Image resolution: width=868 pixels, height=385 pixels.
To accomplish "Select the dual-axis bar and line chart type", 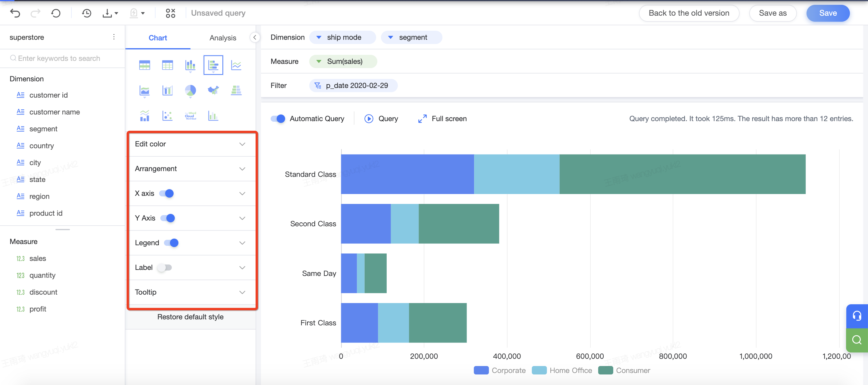I will 168,90.
